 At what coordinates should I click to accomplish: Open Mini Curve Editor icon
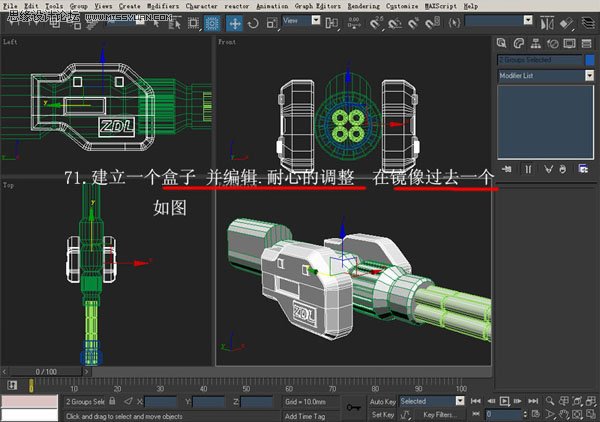12,385
